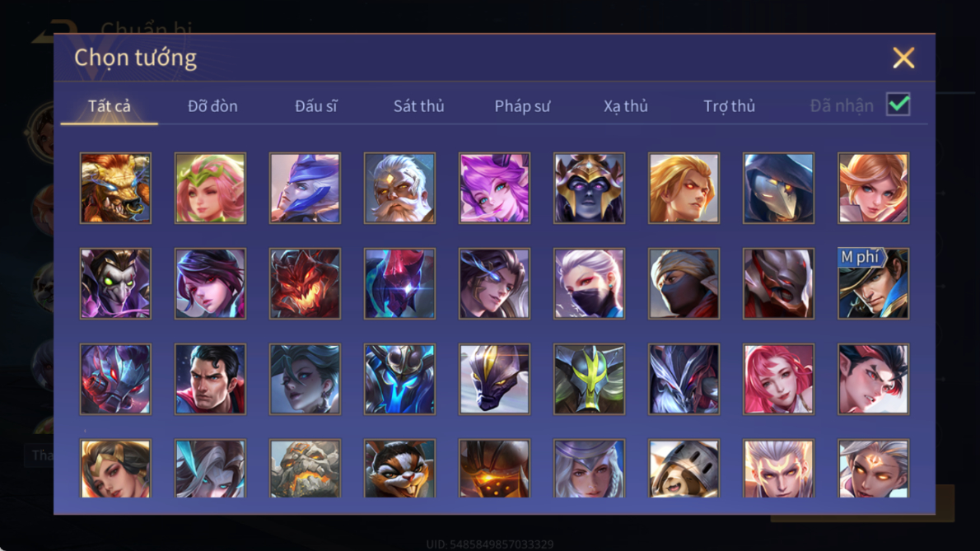Select the rock golem hero portrait
The width and height of the screenshot is (980, 551).
tap(305, 469)
